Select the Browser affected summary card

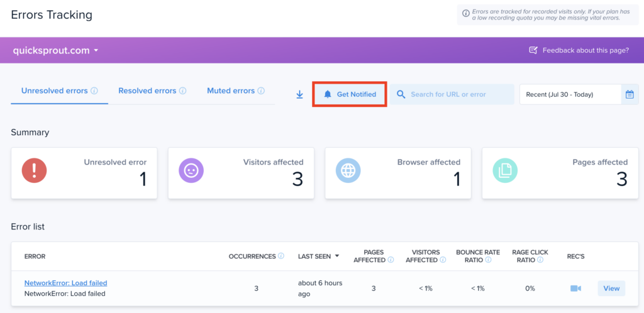coord(398,173)
